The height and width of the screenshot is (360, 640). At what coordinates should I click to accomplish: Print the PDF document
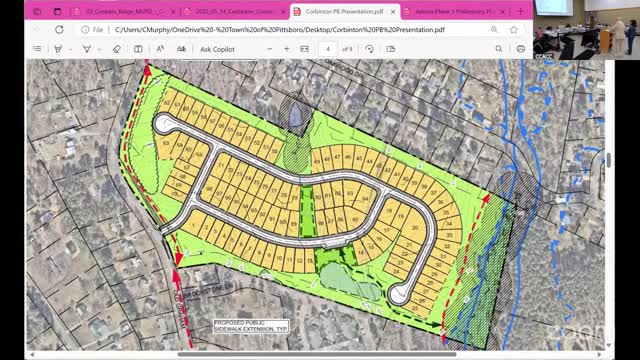(521, 49)
